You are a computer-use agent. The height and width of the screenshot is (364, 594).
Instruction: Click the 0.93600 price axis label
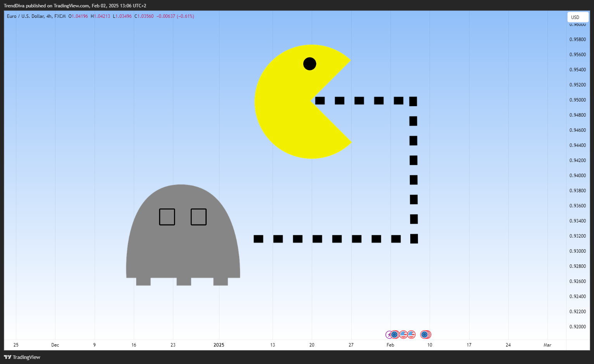tap(578, 206)
